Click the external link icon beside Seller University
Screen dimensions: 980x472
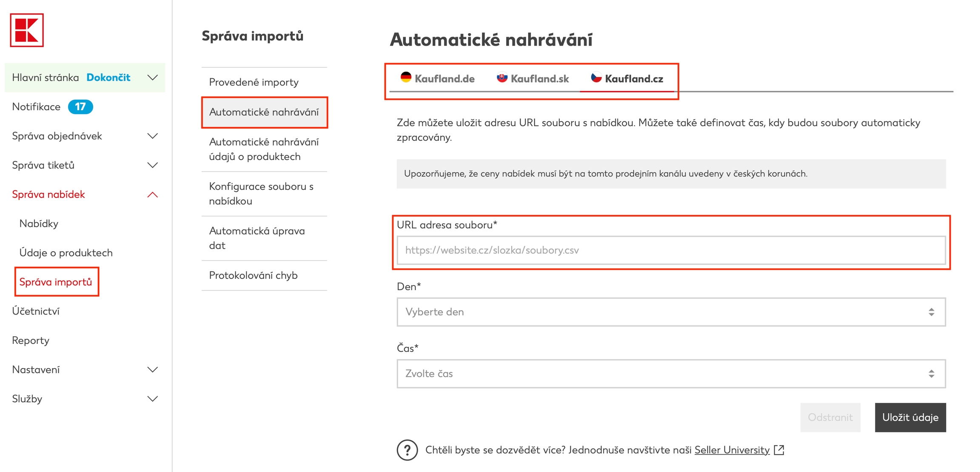coord(779,450)
